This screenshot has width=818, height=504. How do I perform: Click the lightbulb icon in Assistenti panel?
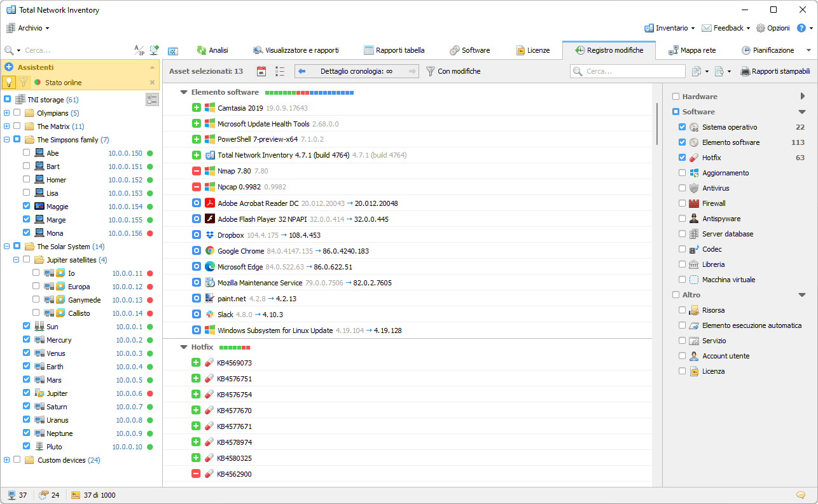(x=9, y=82)
